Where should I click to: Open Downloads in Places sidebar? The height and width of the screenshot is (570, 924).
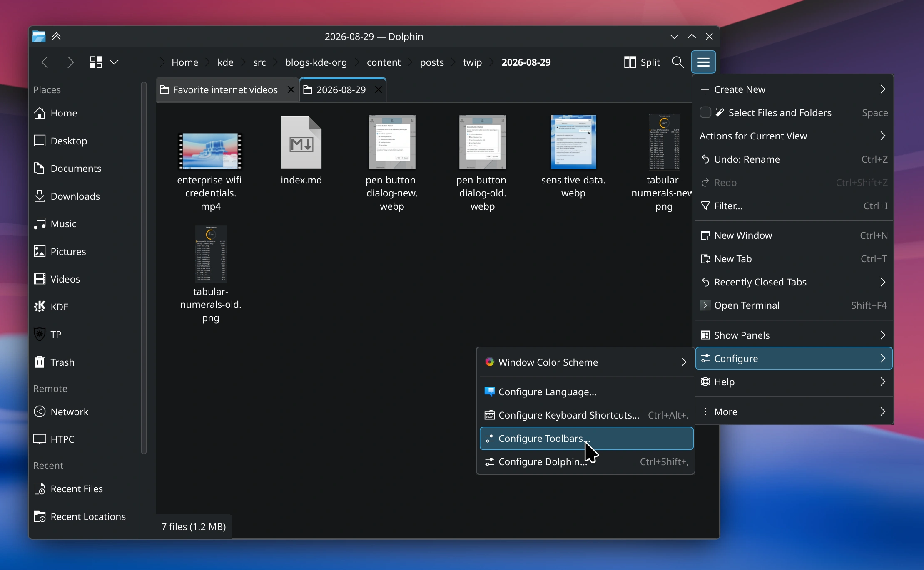tap(82, 196)
